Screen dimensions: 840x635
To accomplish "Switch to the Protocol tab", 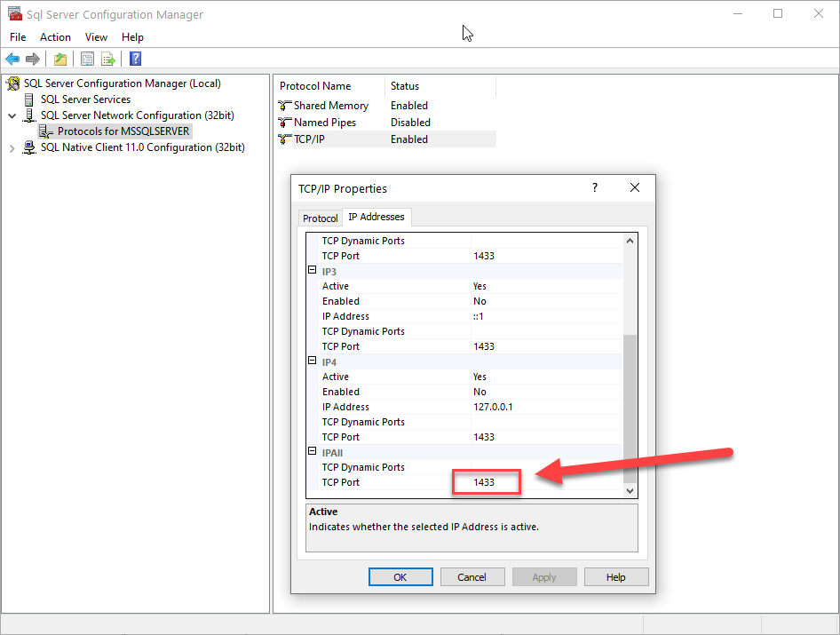I will tap(321, 218).
